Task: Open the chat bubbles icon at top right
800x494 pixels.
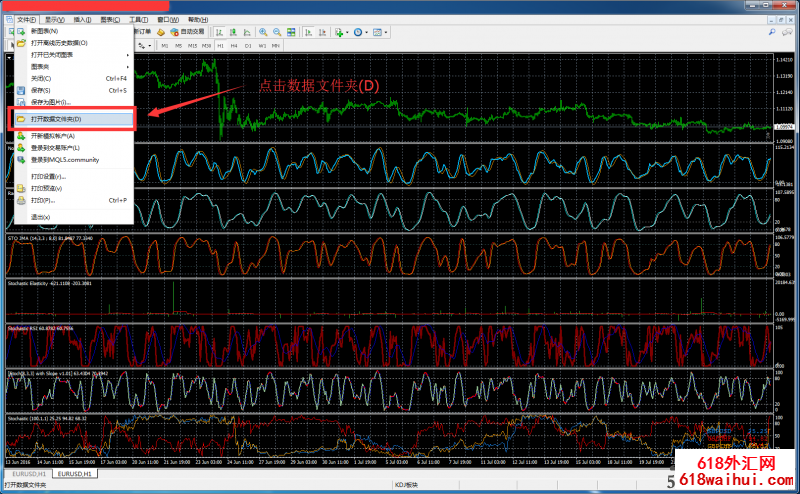Action: click(x=787, y=32)
